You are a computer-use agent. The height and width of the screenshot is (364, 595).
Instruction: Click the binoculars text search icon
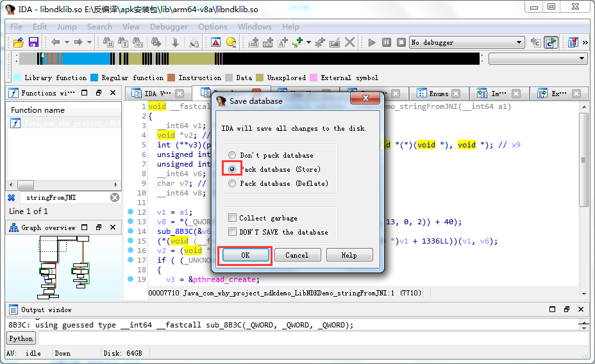click(123, 42)
